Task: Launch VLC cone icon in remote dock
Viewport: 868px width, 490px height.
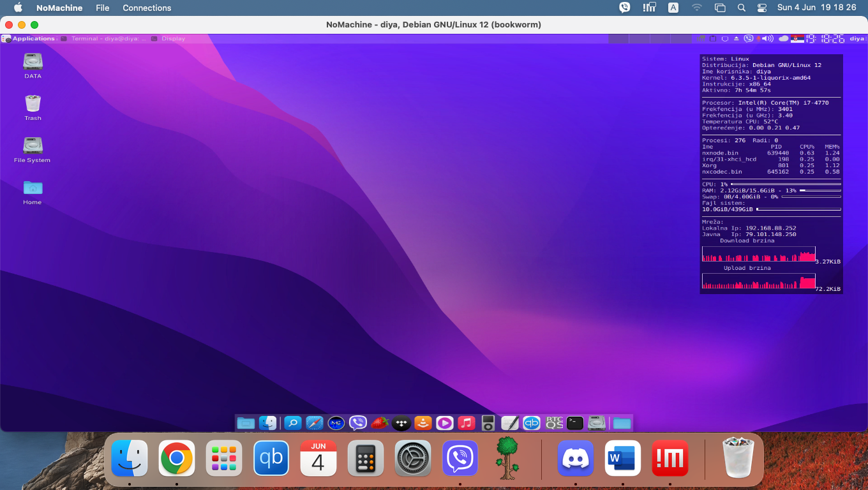Action: point(423,422)
